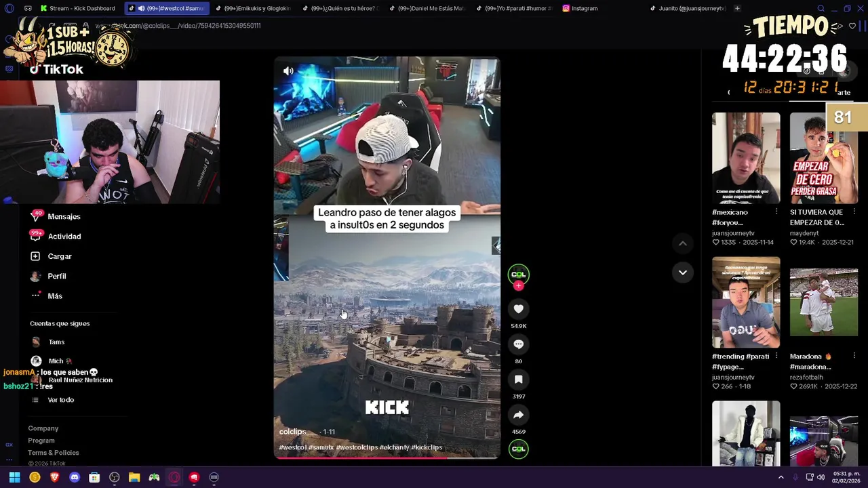Switch to the Emikukis y Gloglokin tab

click(252, 8)
